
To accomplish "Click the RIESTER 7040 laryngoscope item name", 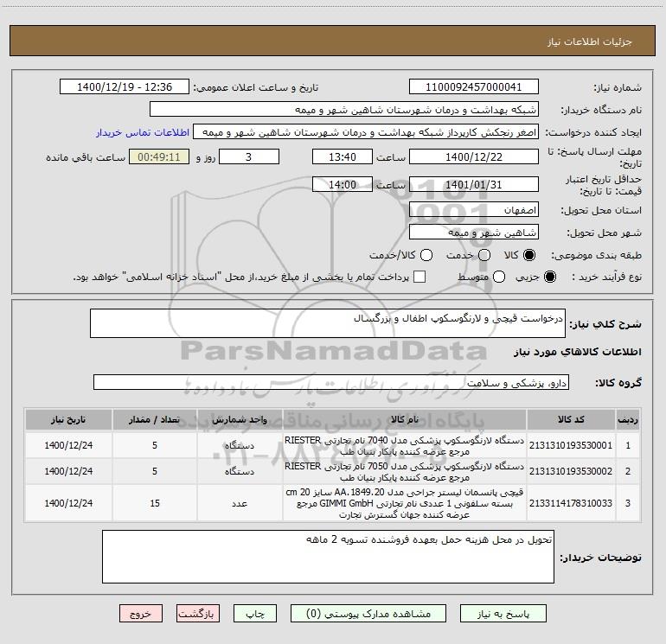I will (x=405, y=446).
